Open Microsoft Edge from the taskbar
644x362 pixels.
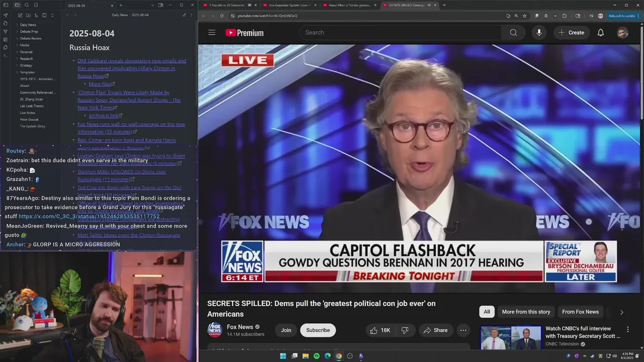(328, 356)
